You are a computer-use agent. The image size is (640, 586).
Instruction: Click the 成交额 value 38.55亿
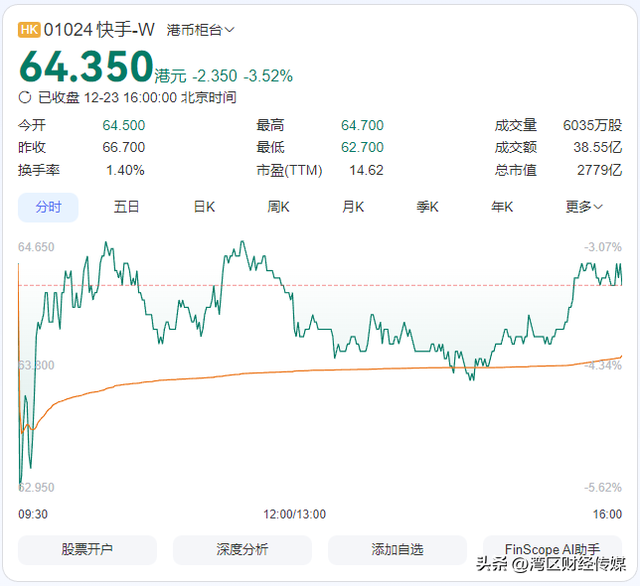tap(598, 147)
